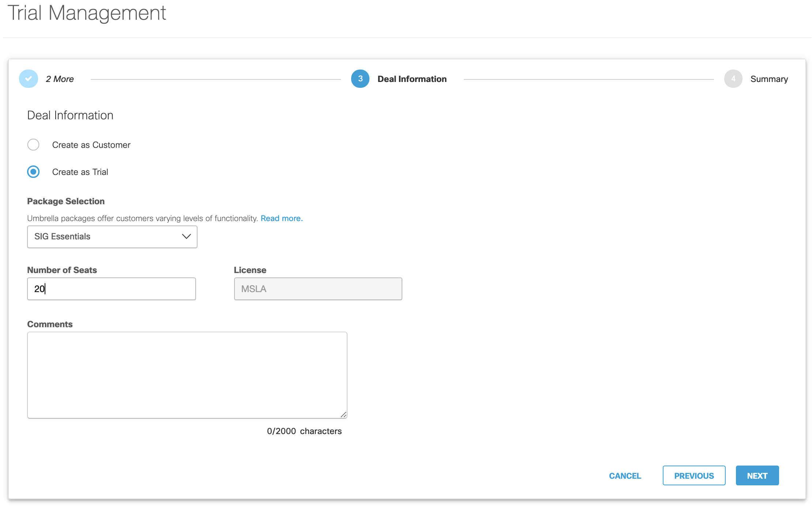The image size is (812, 508).
Task: Select the Create as Trial radio button
Action: tap(33, 172)
